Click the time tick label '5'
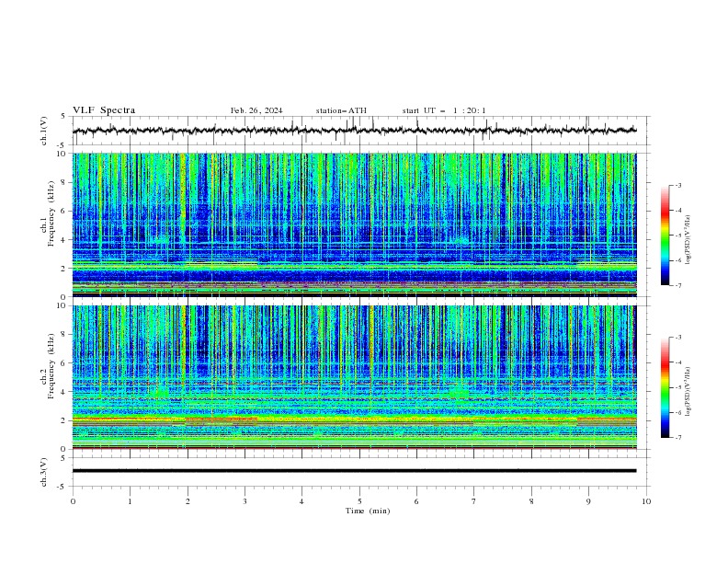This screenshot has width=728, height=563. (359, 501)
